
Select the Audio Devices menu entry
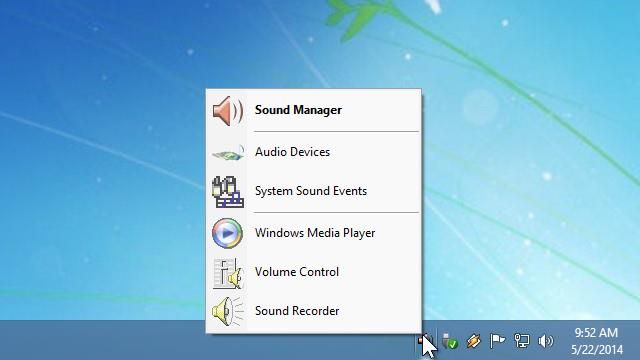pos(313,152)
